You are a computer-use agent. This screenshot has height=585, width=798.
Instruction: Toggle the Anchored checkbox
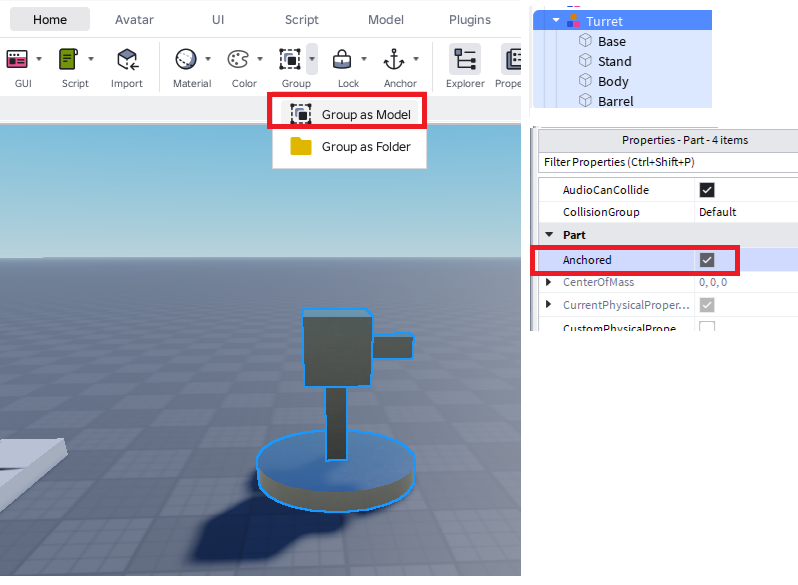[x=707, y=260]
